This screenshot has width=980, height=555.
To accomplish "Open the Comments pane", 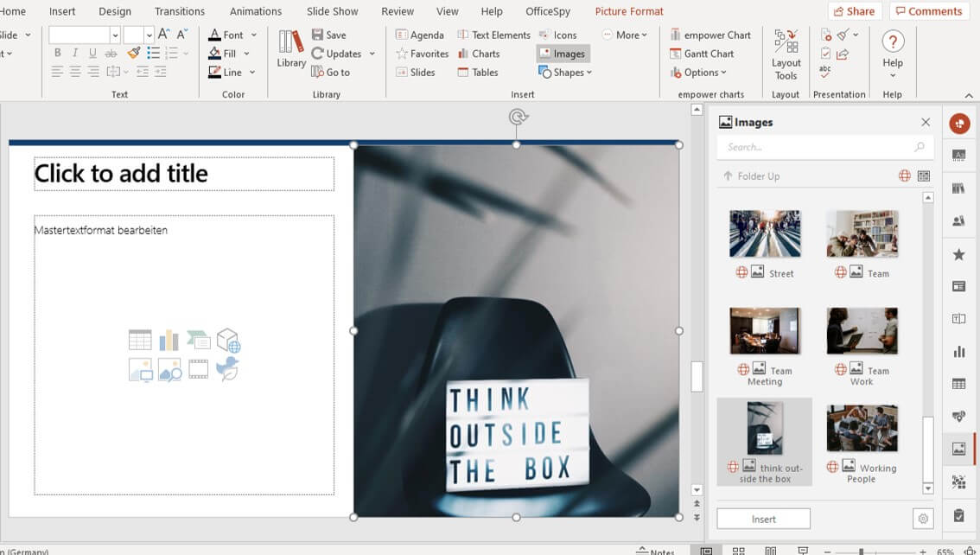I will (928, 10).
